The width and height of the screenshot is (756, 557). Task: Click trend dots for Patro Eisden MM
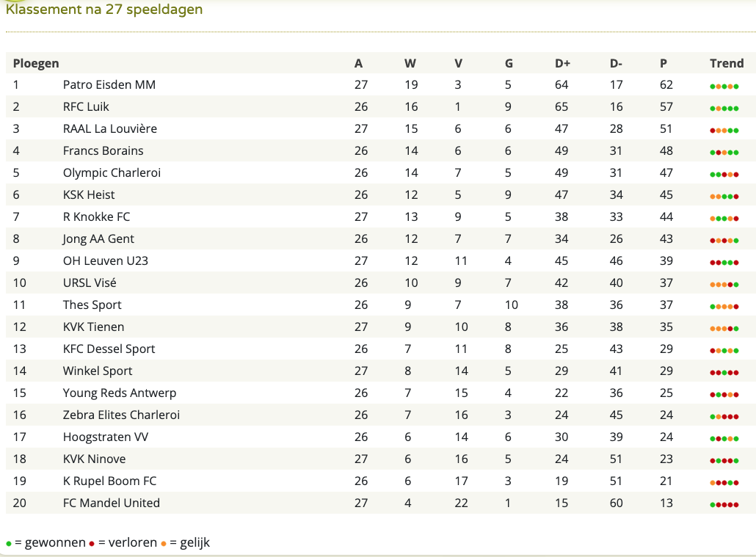pyautogui.click(x=724, y=87)
